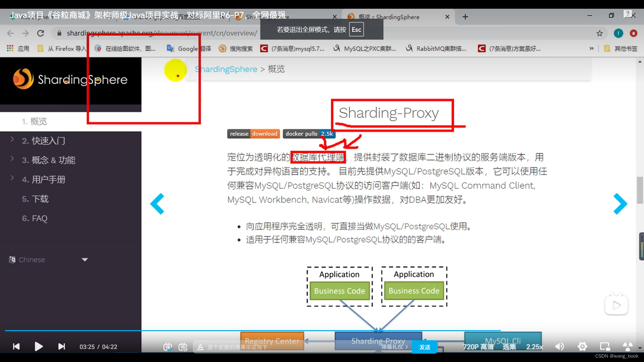Exit fullscreen with the player icon
644x362 pixels.
click(x=627, y=347)
